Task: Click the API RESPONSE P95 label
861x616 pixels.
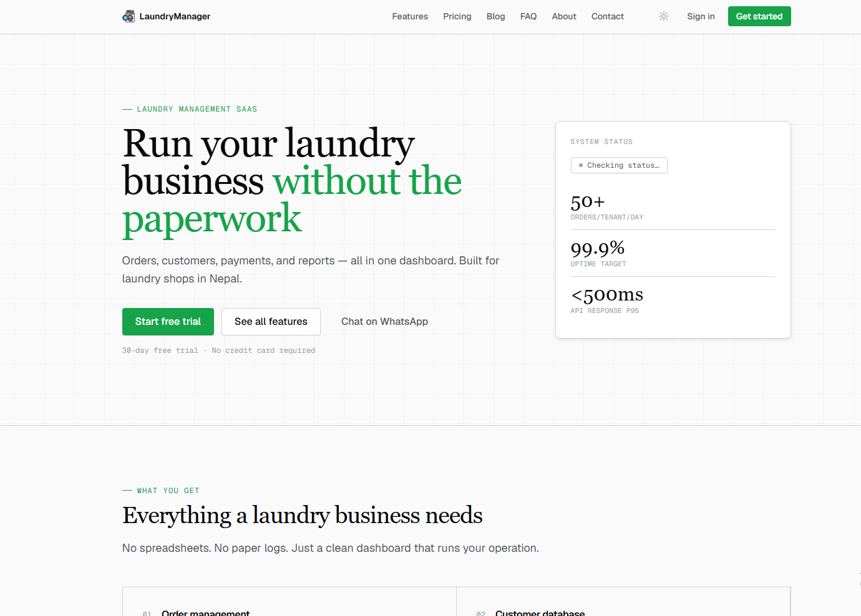Action: [x=605, y=311]
